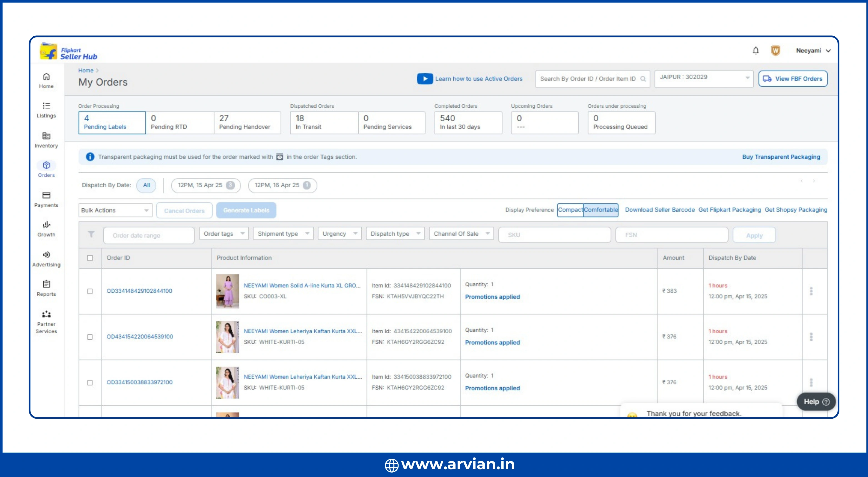Expand the Neeyami account dropdown
The width and height of the screenshot is (868, 477).
(813, 51)
